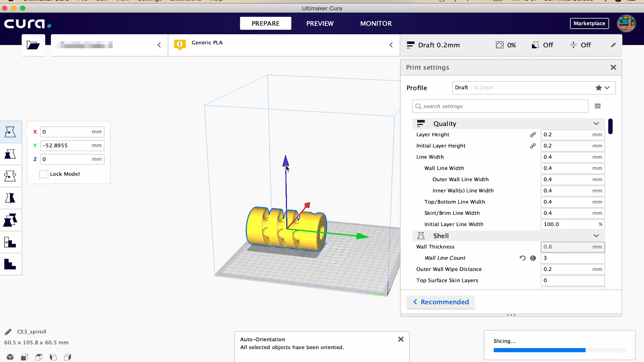Edit the Initial Layer Line Width value

tap(573, 225)
